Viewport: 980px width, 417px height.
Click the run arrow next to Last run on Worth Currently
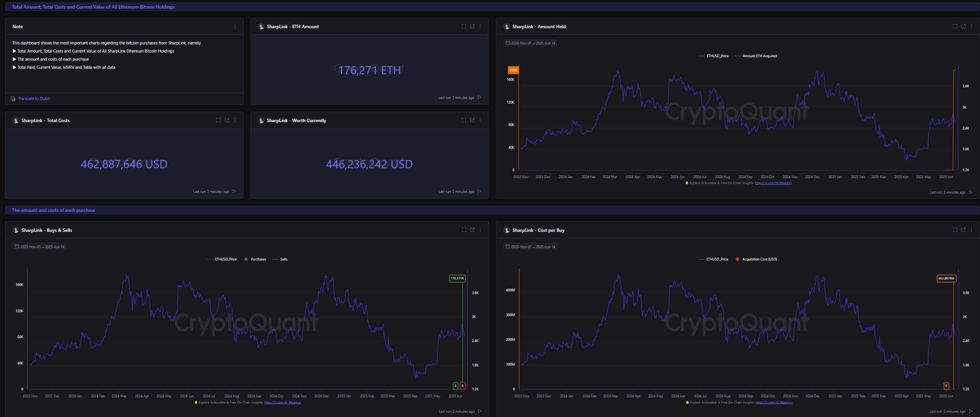coord(479,191)
